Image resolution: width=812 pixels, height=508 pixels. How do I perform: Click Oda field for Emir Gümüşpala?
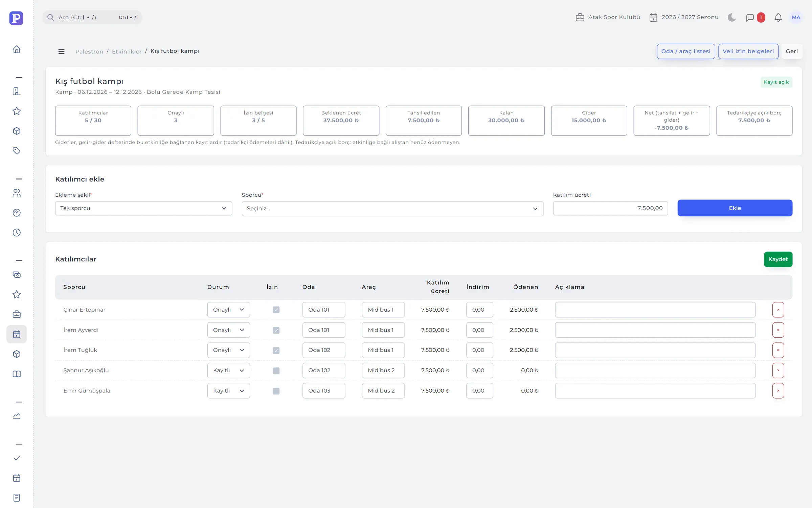(x=324, y=391)
